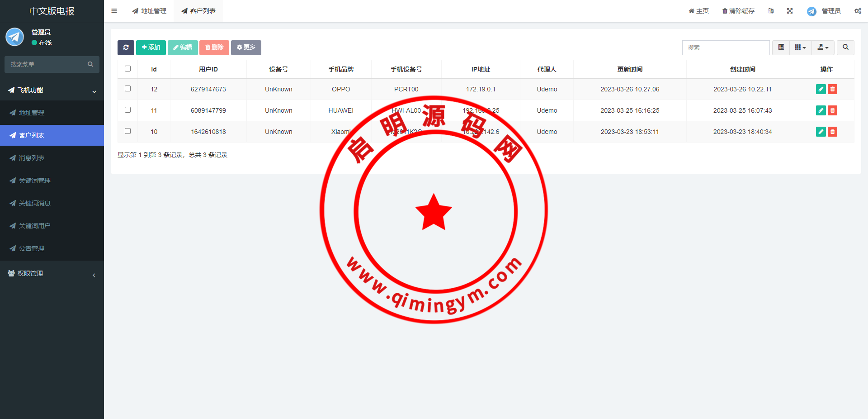Click the language switch icon in header
Image resolution: width=868 pixels, height=419 pixels.
click(771, 11)
